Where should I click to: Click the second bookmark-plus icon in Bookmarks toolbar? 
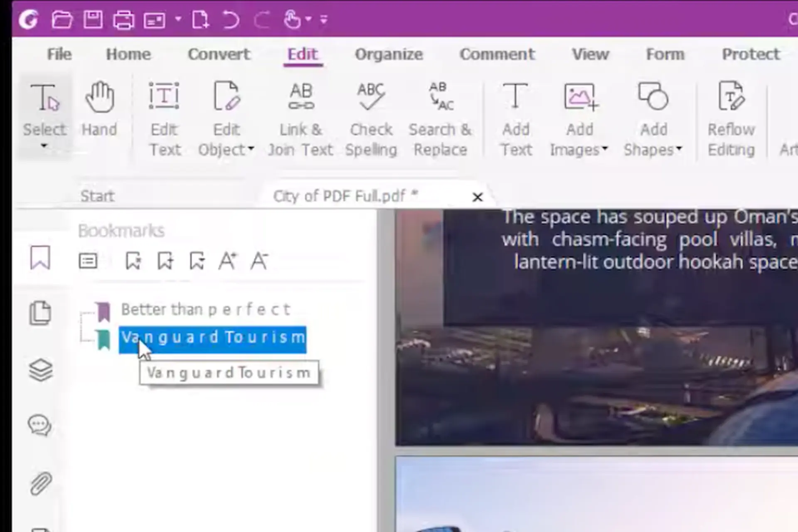(165, 261)
